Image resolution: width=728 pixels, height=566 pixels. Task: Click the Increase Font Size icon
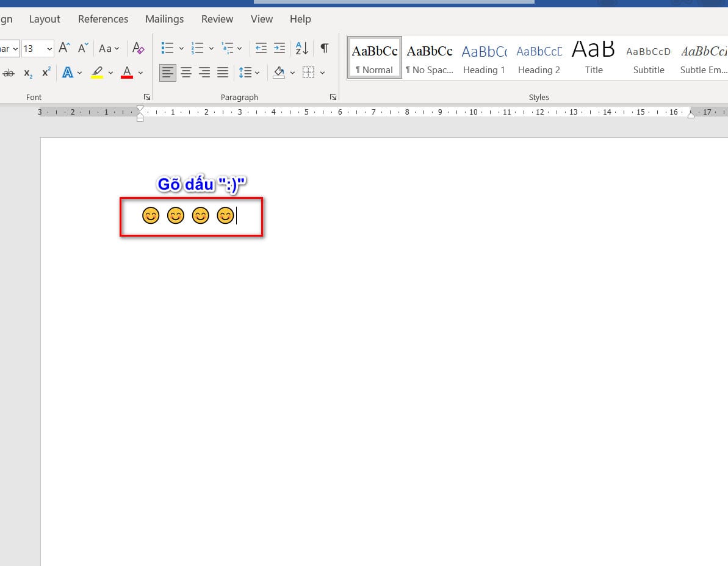pos(65,48)
